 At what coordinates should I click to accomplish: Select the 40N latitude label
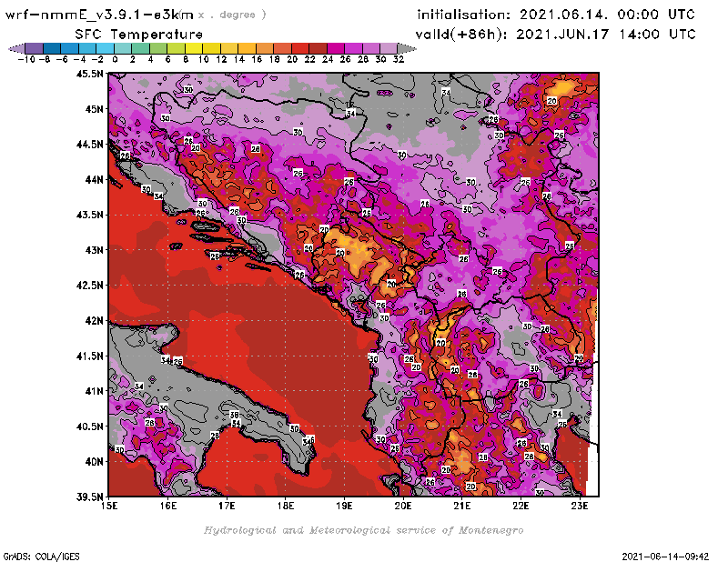pyautogui.click(x=95, y=461)
